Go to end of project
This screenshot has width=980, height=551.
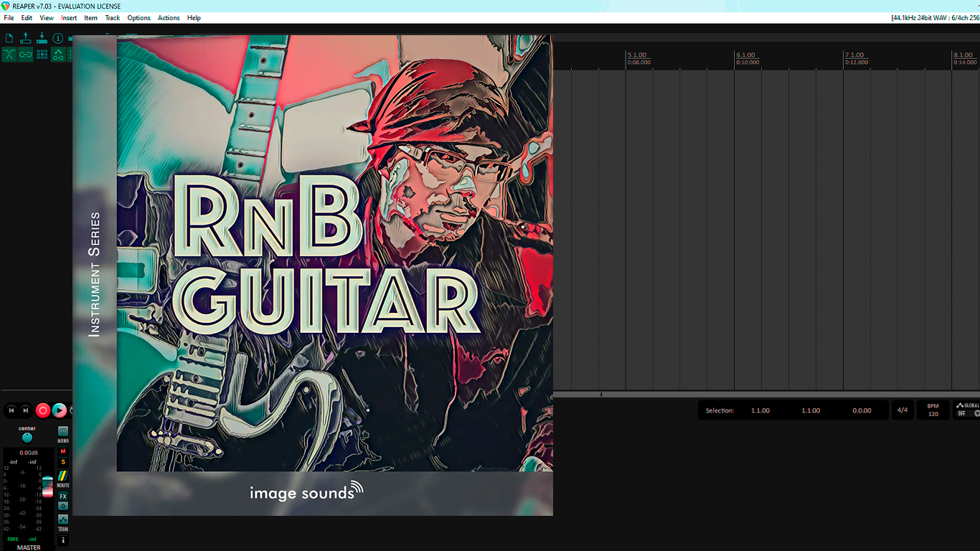click(x=26, y=410)
